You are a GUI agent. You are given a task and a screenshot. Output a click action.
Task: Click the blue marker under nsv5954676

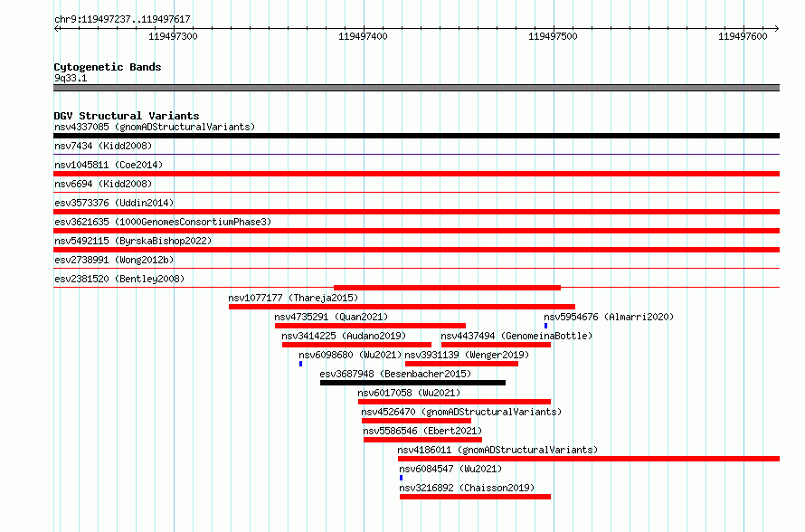(x=545, y=326)
